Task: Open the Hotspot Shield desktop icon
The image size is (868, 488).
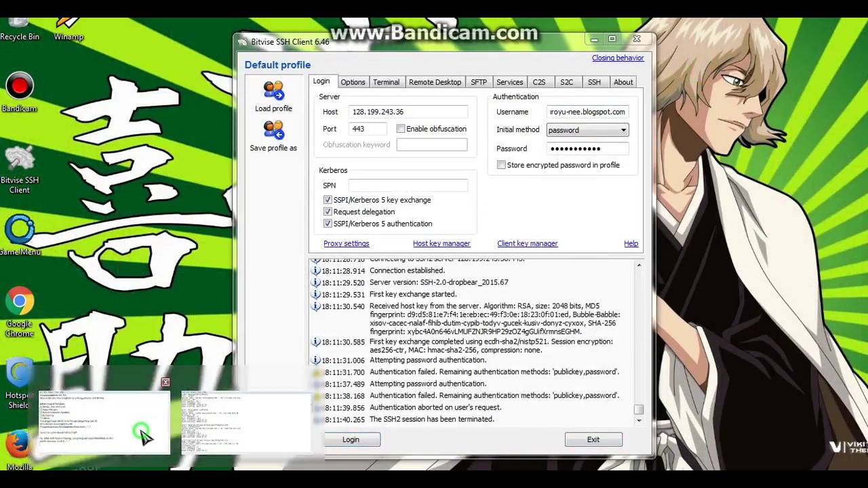Action: pos(18,384)
